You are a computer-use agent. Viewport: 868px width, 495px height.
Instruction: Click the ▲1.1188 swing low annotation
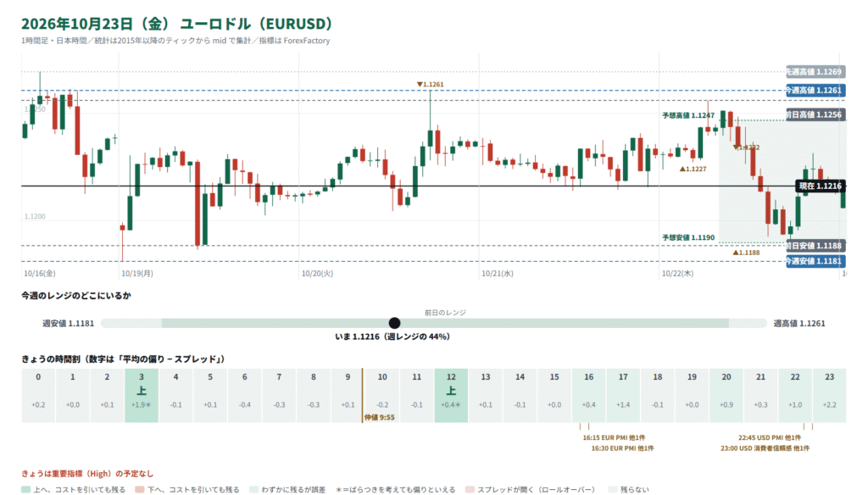click(x=746, y=253)
